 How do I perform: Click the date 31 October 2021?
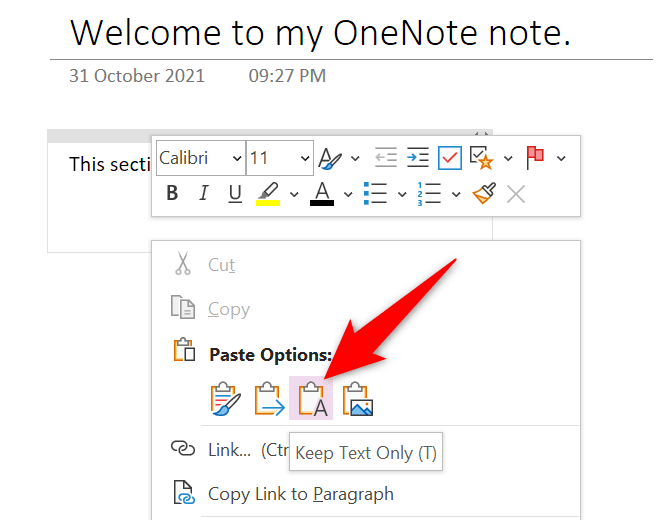137,76
